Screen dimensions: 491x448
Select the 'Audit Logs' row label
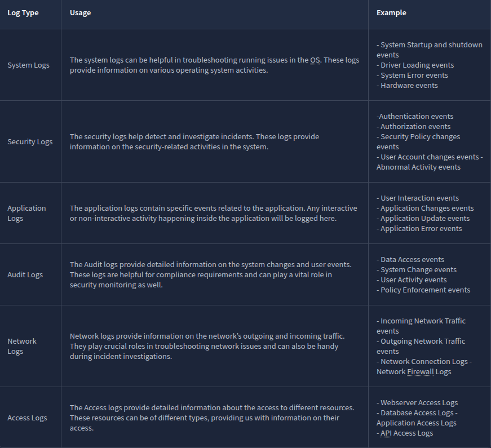point(25,275)
